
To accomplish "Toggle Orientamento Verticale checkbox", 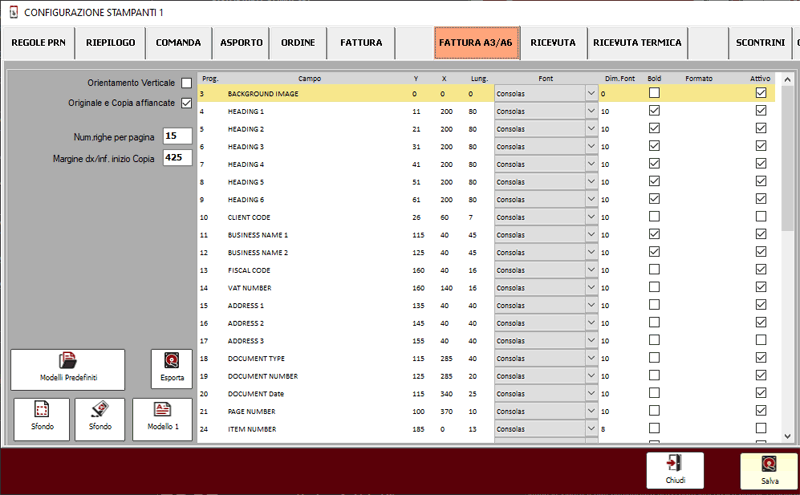I will coord(187,83).
